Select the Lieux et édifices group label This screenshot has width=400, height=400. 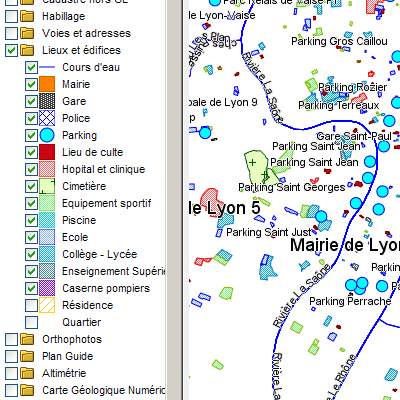[x=81, y=50]
